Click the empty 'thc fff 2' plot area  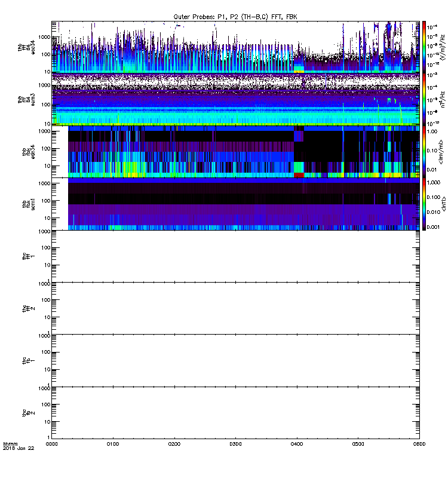[x=235, y=308]
